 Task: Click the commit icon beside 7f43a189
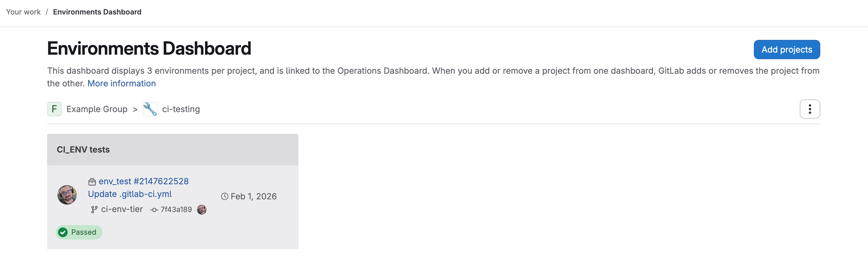[x=154, y=210]
